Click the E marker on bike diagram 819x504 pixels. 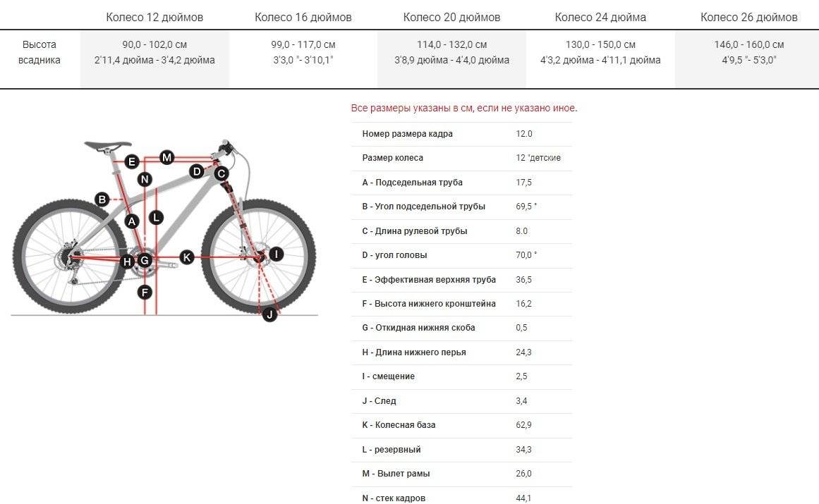[132, 161]
